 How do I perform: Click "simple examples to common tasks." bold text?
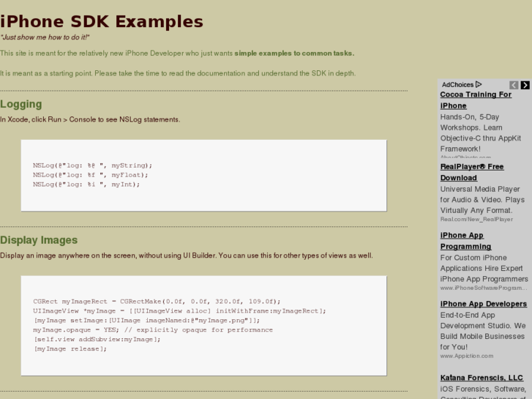294,53
